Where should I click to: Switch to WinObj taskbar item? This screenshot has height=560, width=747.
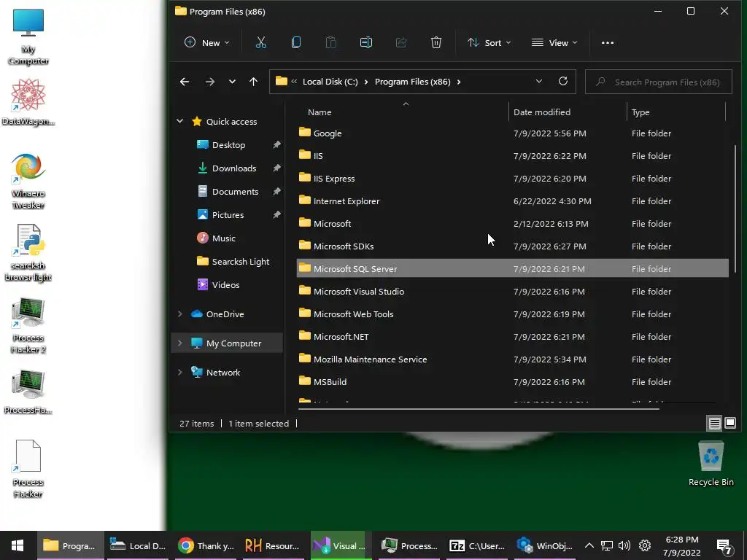coord(545,545)
